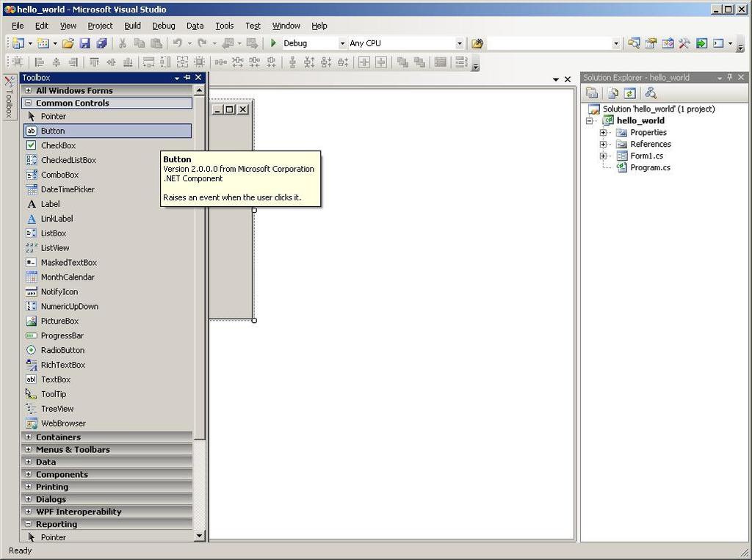Open the Object Browser toolbar icon

(x=667, y=43)
